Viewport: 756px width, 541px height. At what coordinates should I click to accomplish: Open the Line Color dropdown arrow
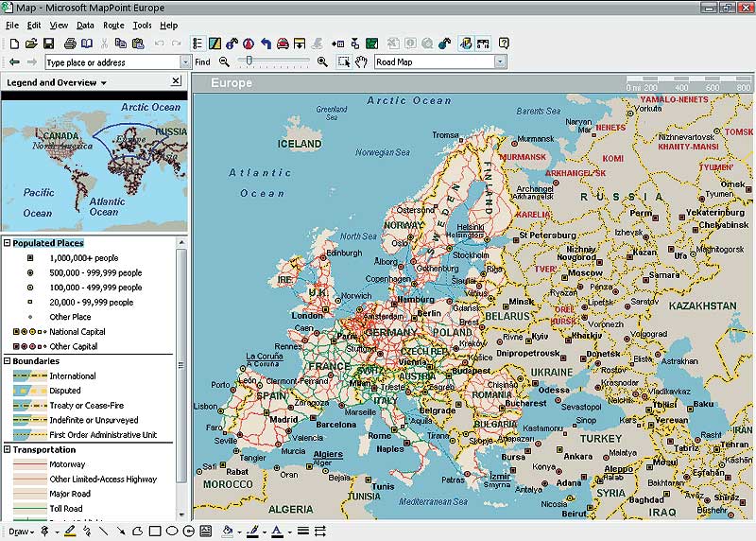click(265, 532)
